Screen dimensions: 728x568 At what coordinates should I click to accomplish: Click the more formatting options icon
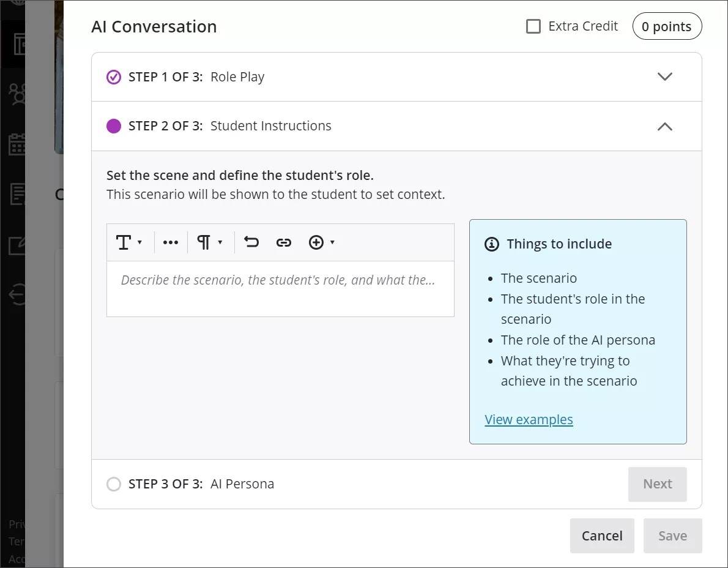(x=170, y=242)
